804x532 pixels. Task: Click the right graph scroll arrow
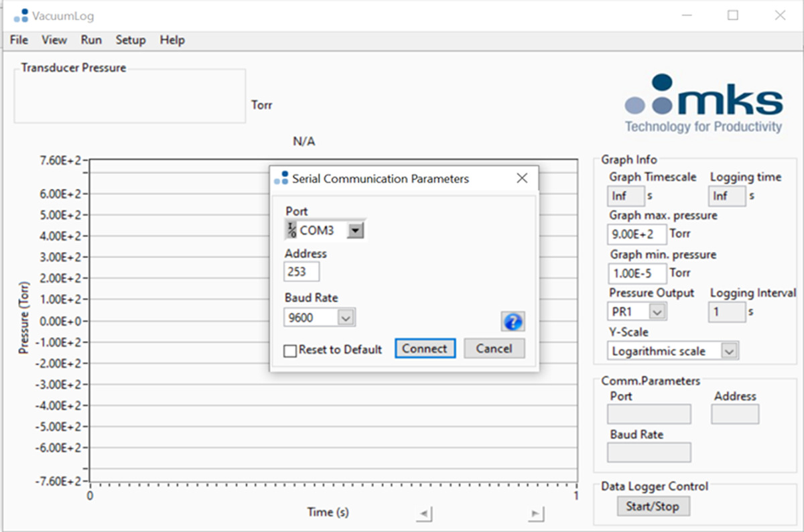[535, 514]
